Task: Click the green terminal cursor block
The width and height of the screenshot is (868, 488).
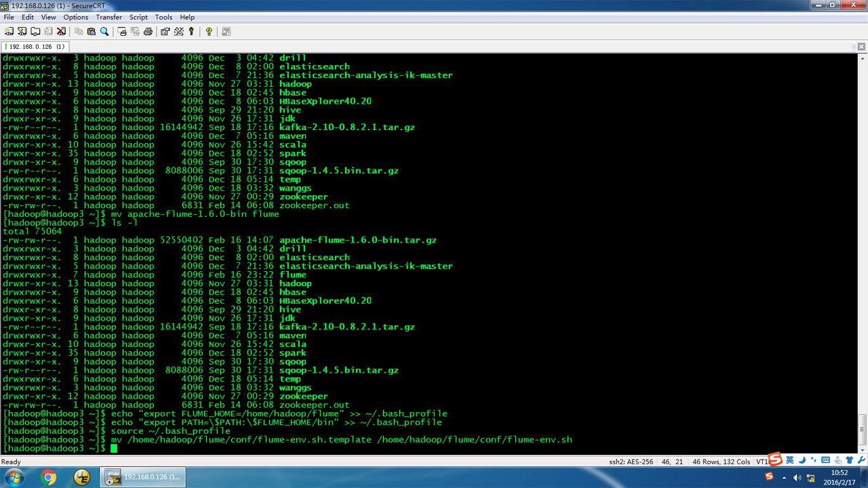Action: [114, 449]
